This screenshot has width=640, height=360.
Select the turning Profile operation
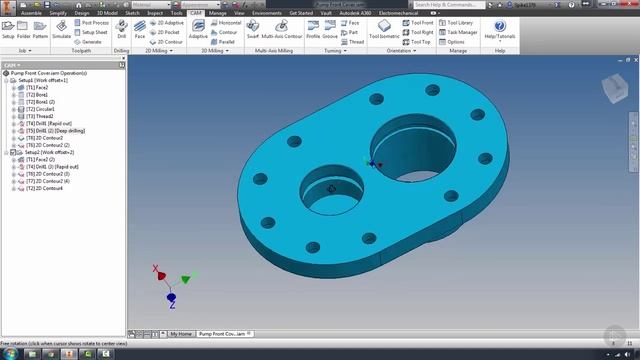point(313,29)
